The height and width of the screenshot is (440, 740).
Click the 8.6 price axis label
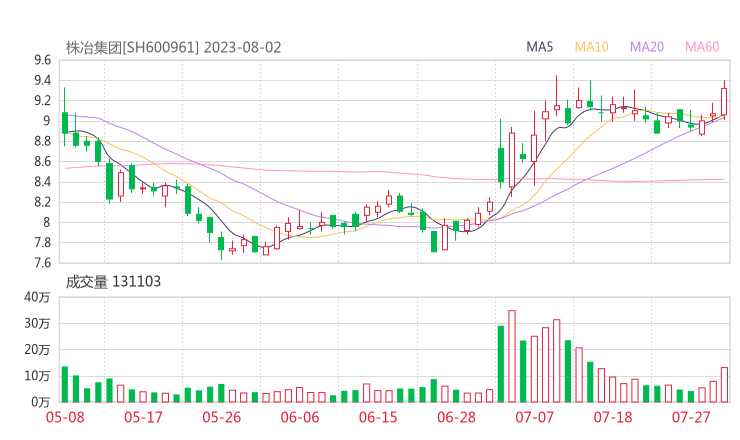[x=42, y=161]
